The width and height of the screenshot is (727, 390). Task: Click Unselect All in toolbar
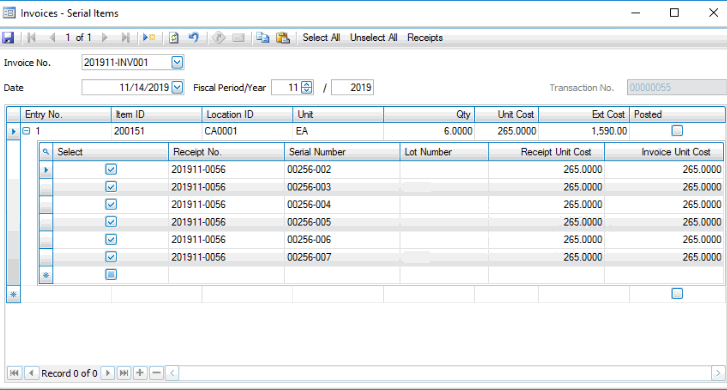pyautogui.click(x=374, y=38)
